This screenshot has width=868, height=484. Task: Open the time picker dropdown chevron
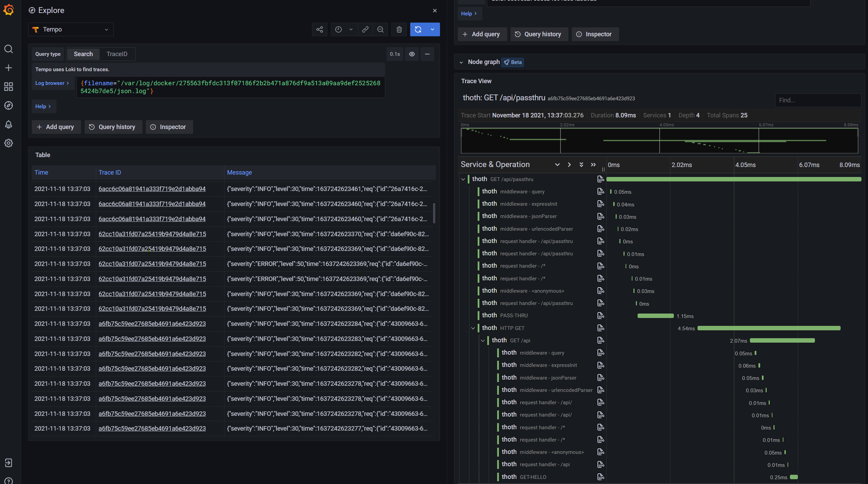point(351,29)
